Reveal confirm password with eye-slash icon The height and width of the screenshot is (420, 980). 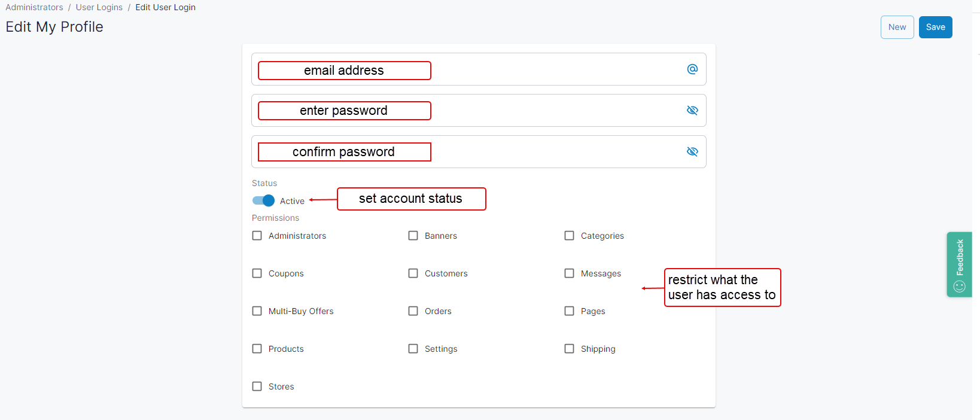coord(692,152)
